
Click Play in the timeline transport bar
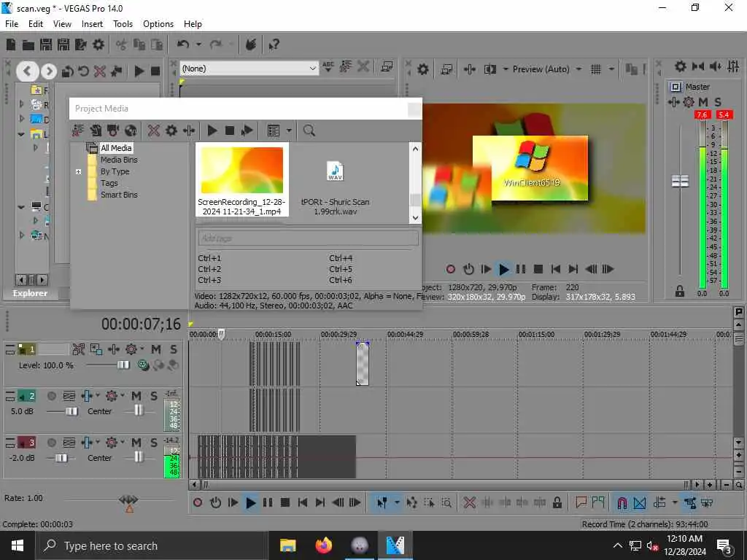tap(250, 502)
